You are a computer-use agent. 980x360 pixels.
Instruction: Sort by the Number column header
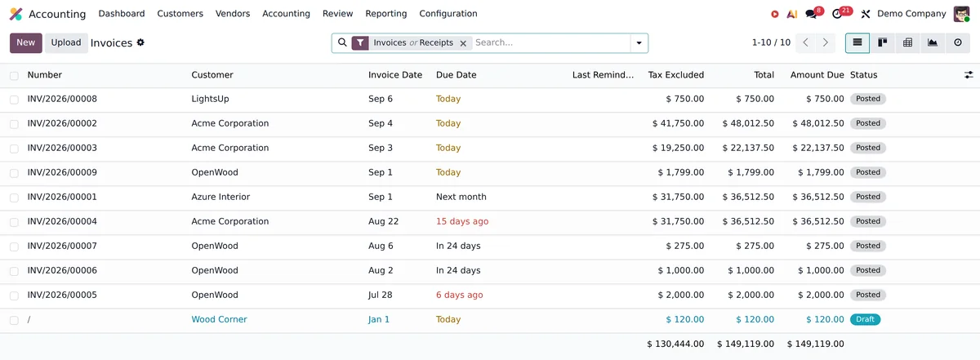[x=45, y=75]
